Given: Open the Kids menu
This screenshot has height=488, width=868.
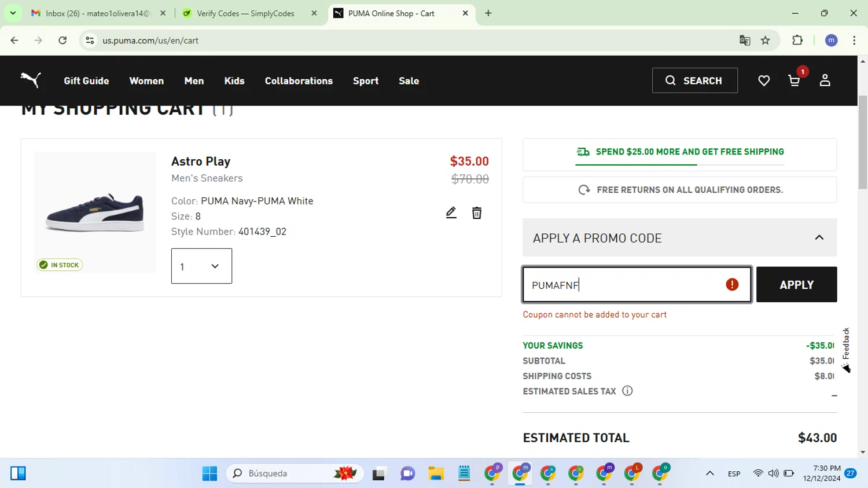Looking at the screenshot, I should click(234, 81).
